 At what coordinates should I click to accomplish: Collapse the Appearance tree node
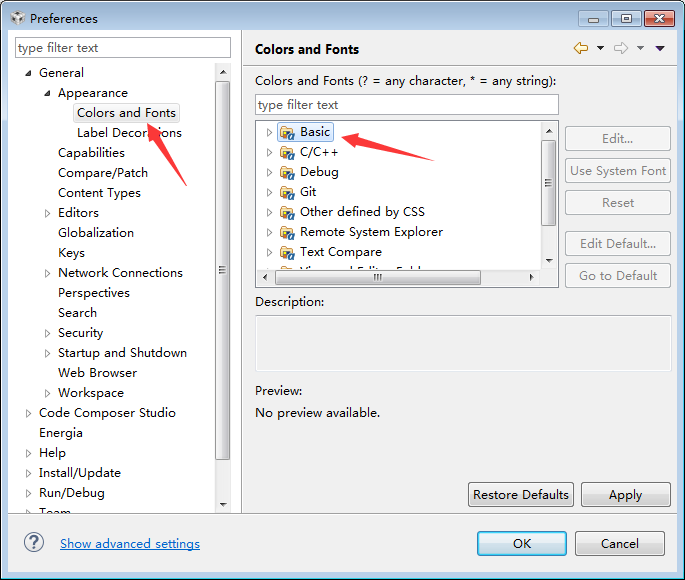coord(47,93)
